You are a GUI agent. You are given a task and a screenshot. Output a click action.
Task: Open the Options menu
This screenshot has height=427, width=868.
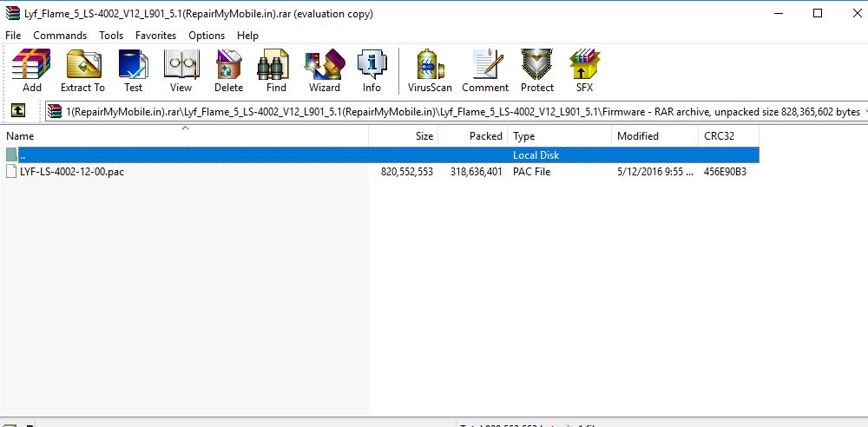click(x=207, y=36)
